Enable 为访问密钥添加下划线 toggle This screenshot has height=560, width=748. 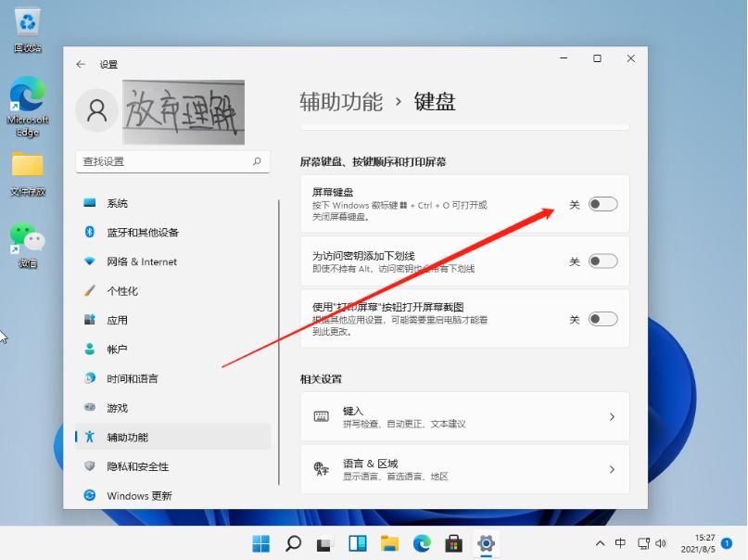(x=603, y=261)
